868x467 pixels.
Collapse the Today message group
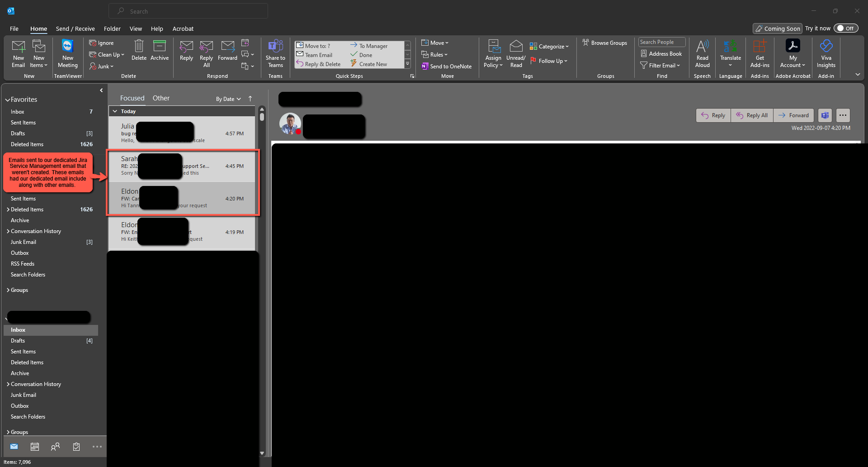click(115, 111)
